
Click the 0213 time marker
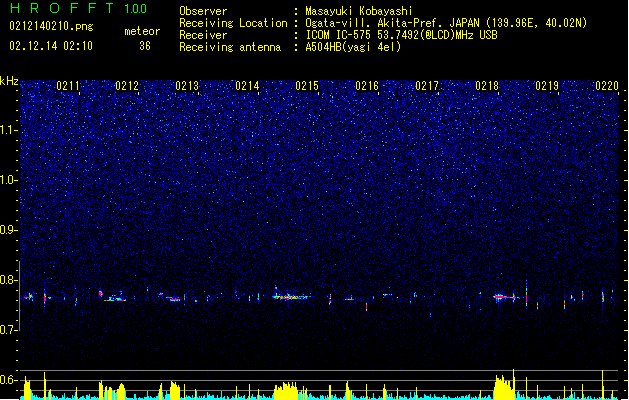(x=187, y=86)
